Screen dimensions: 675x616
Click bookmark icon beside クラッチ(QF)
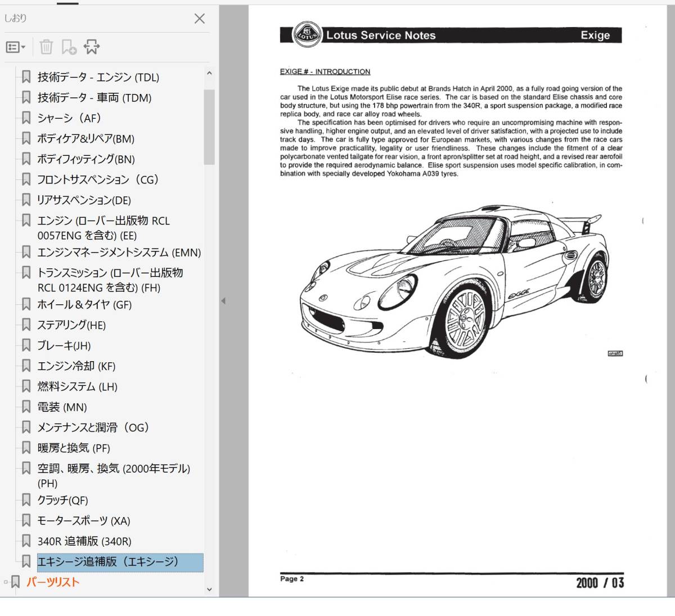point(26,500)
